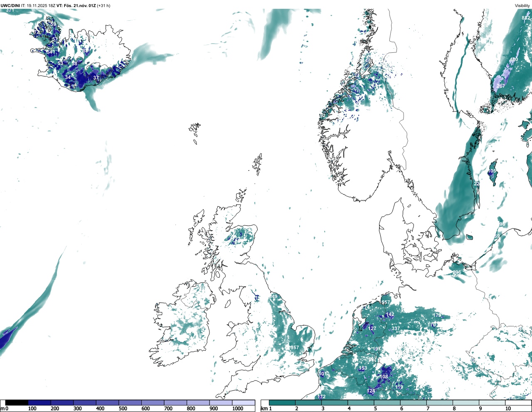Click the '22' value on the Swedish east coast
Viewport: 532px width, 412px height.
point(477,183)
